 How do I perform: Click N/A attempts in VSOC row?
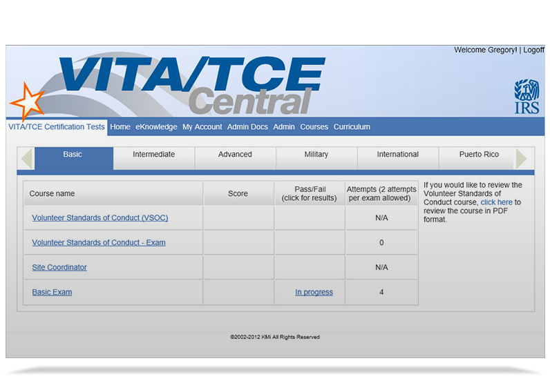381,218
